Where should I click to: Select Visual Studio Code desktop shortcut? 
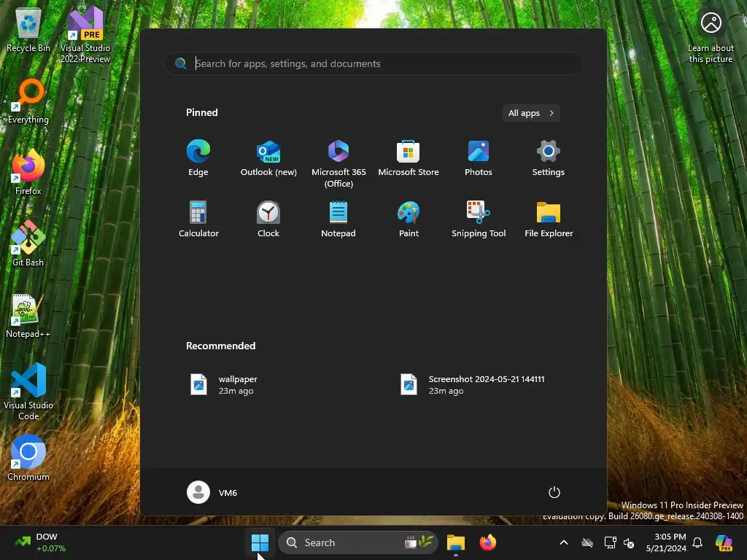point(28,392)
